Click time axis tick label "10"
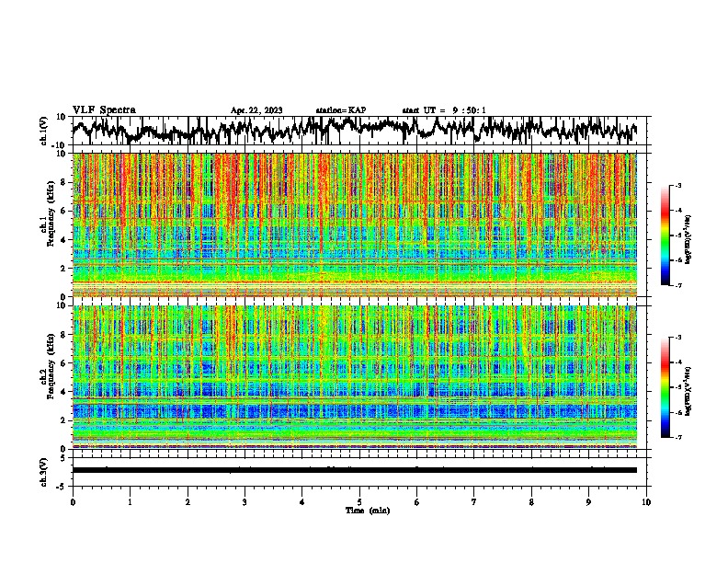Image resolution: width=728 pixels, height=563 pixels. pyautogui.click(x=646, y=502)
